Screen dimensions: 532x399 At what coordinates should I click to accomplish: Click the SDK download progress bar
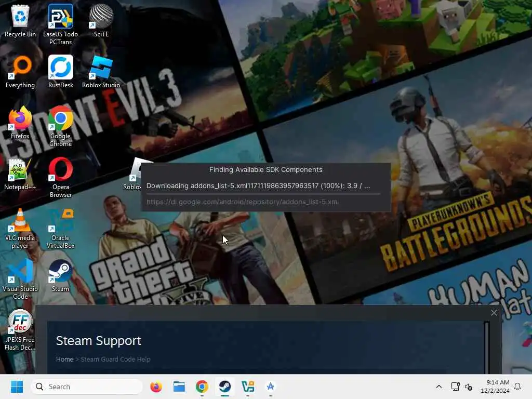263,194
